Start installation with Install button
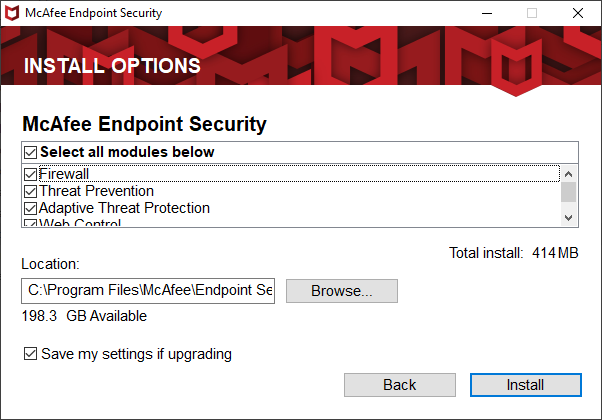Image resolution: width=602 pixels, height=420 pixels. [526, 385]
